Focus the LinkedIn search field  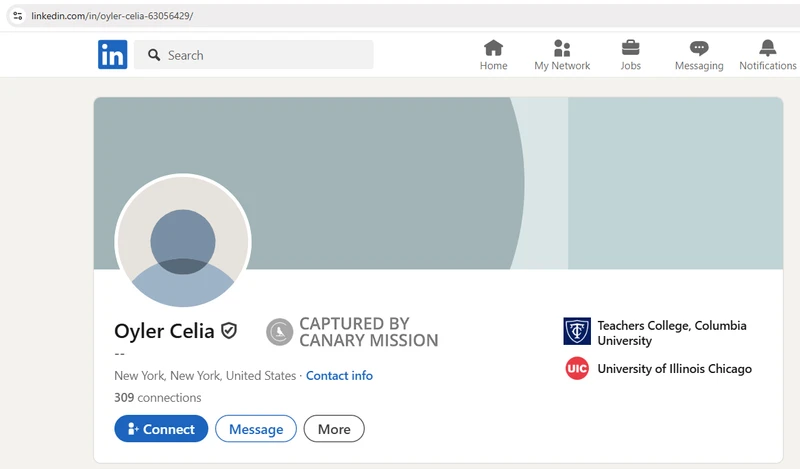tap(254, 55)
